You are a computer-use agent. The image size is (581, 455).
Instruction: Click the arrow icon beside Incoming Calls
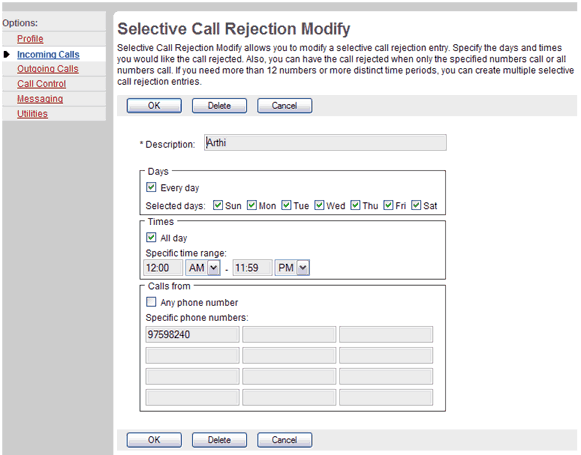click(6, 54)
